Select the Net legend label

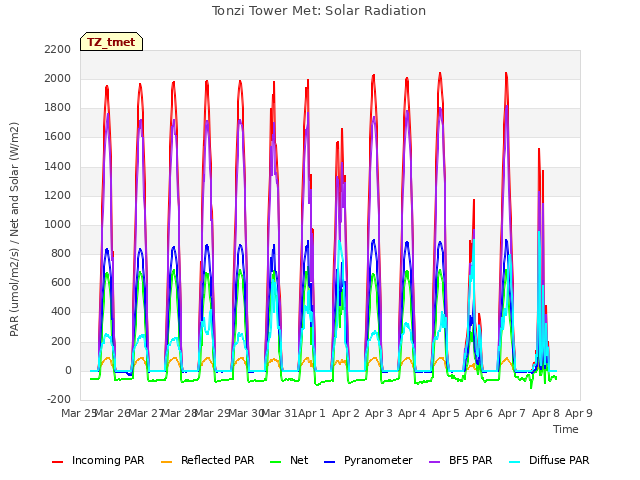tap(299, 460)
